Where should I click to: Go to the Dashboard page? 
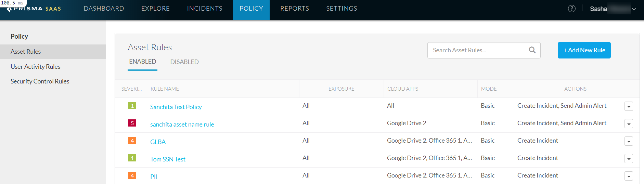coord(104,9)
